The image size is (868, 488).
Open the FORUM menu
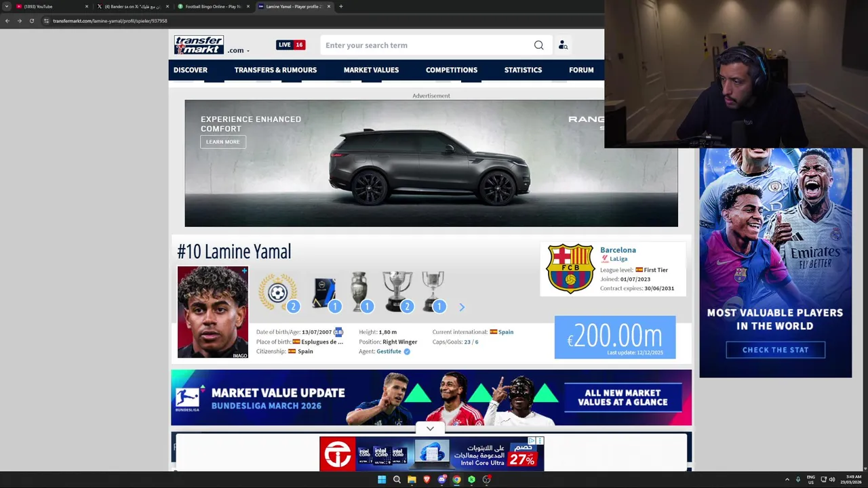tap(581, 70)
